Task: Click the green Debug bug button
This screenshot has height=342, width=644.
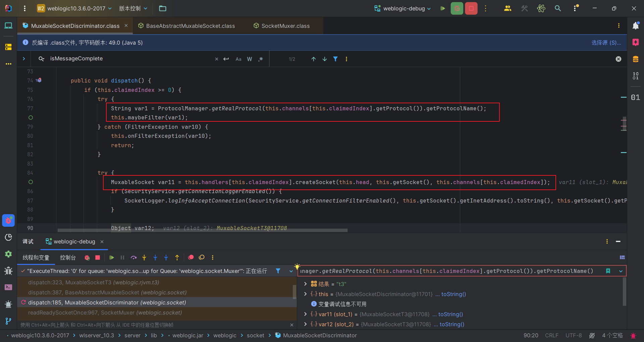Action: point(457,8)
